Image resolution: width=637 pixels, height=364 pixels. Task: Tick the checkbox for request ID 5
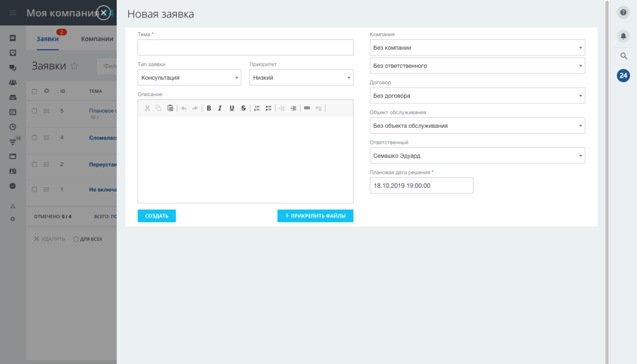33,110
